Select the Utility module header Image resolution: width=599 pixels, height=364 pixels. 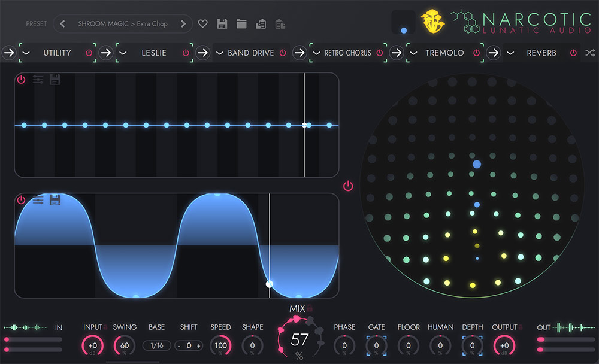(57, 53)
